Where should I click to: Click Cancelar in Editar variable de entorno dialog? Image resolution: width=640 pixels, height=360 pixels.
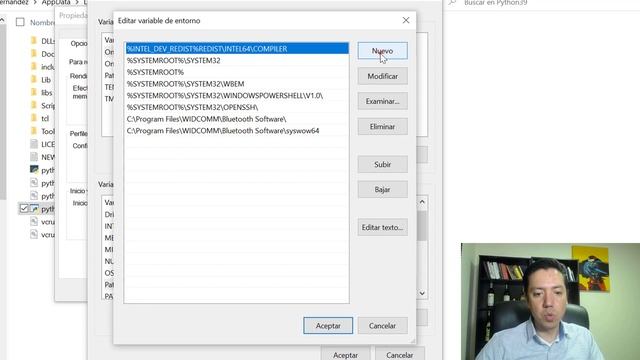pos(382,326)
